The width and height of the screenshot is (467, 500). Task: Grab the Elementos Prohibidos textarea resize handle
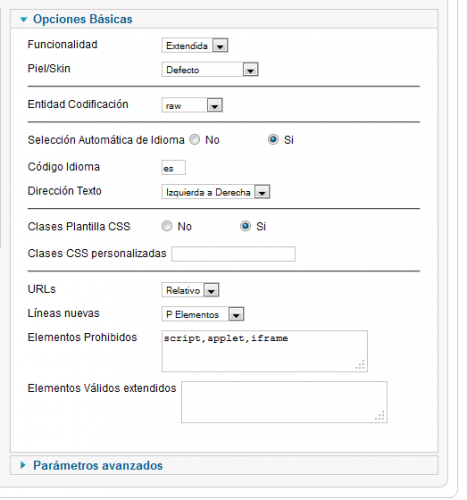pos(361,365)
